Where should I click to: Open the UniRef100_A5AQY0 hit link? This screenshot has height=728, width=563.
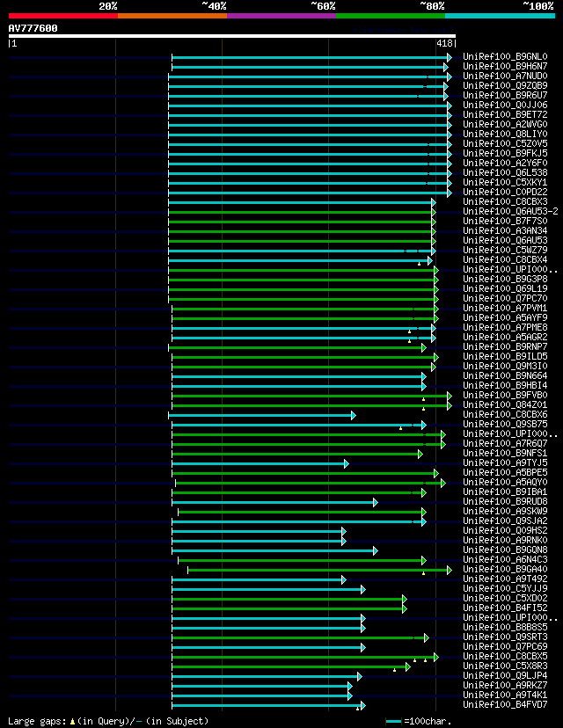point(505,483)
